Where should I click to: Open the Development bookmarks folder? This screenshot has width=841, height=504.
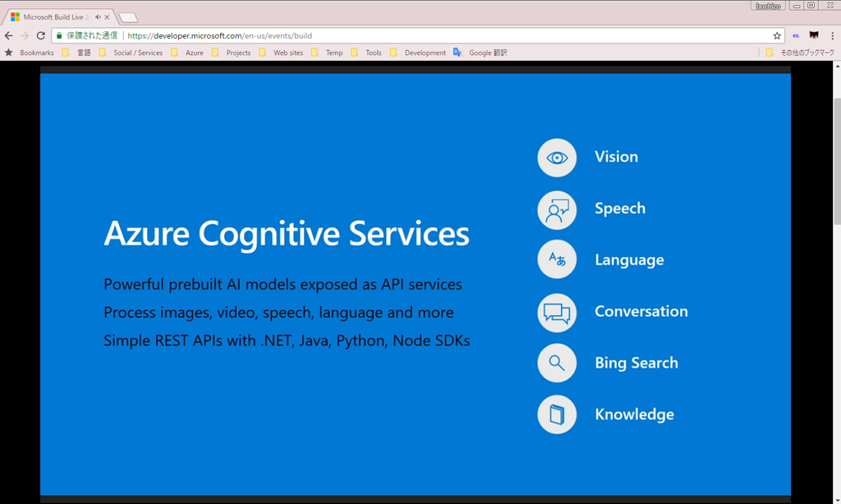pyautogui.click(x=418, y=53)
